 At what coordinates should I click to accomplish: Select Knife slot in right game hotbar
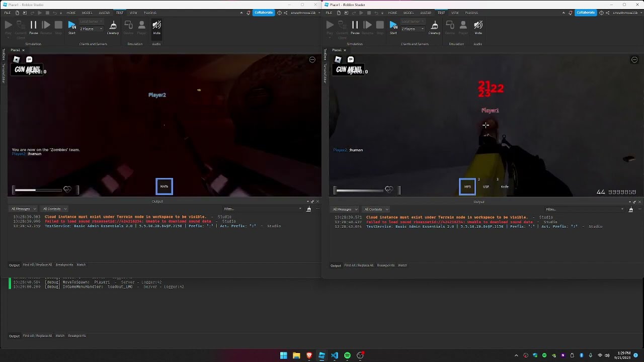[x=505, y=187]
